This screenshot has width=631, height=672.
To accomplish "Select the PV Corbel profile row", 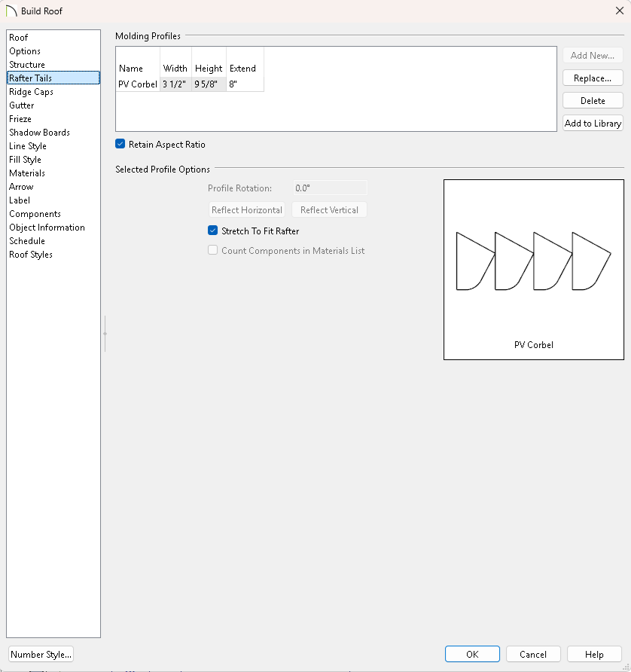I will (x=138, y=84).
